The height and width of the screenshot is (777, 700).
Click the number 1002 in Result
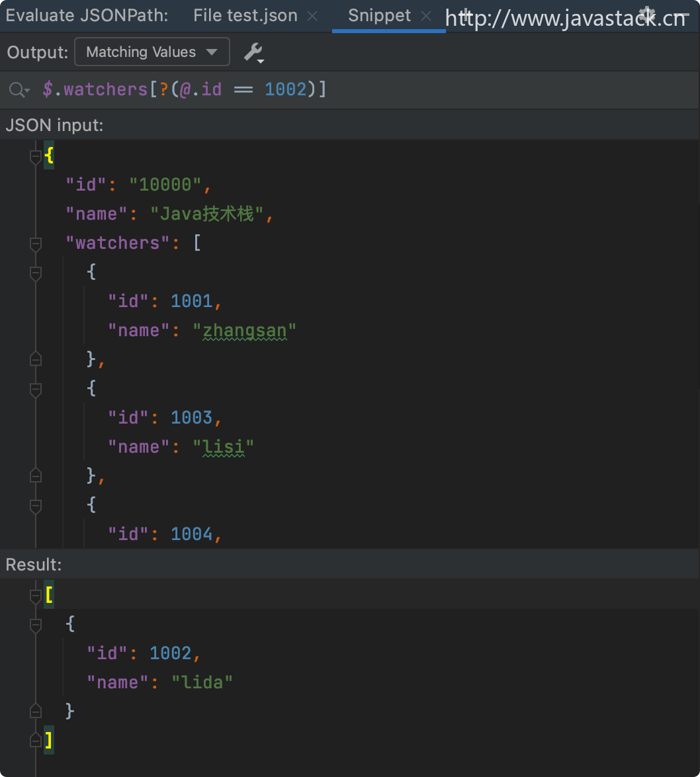click(171, 654)
